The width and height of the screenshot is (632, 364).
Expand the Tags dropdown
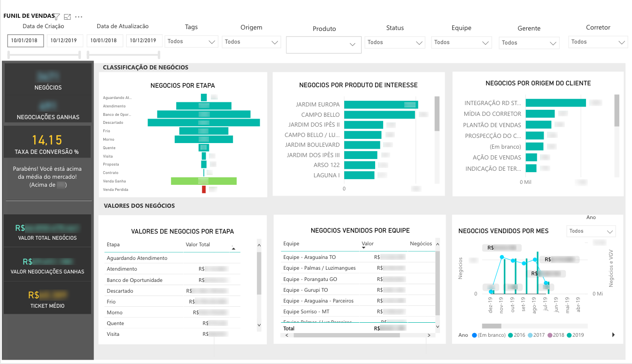pyautogui.click(x=192, y=41)
